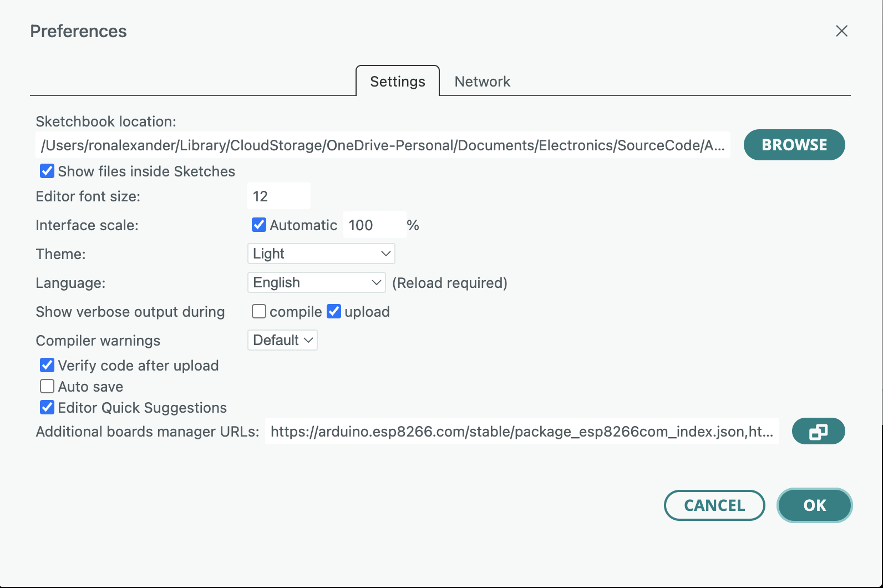Toggle Show files inside Sketches checkbox
Viewport: 883px width, 588px height.
47,171
